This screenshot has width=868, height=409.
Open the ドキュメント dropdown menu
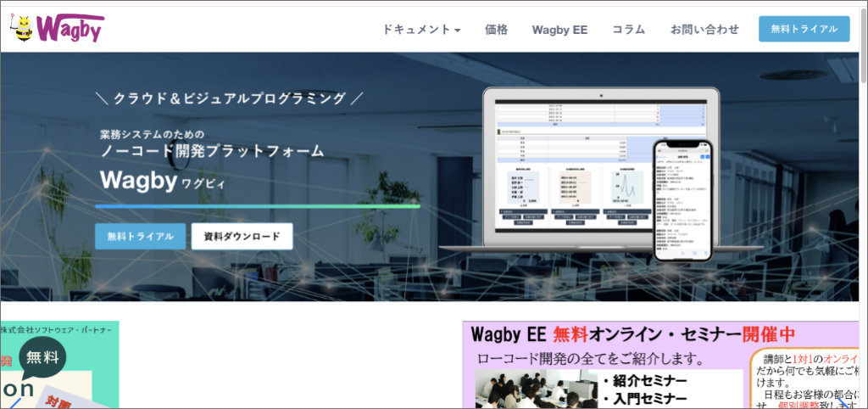pos(415,29)
